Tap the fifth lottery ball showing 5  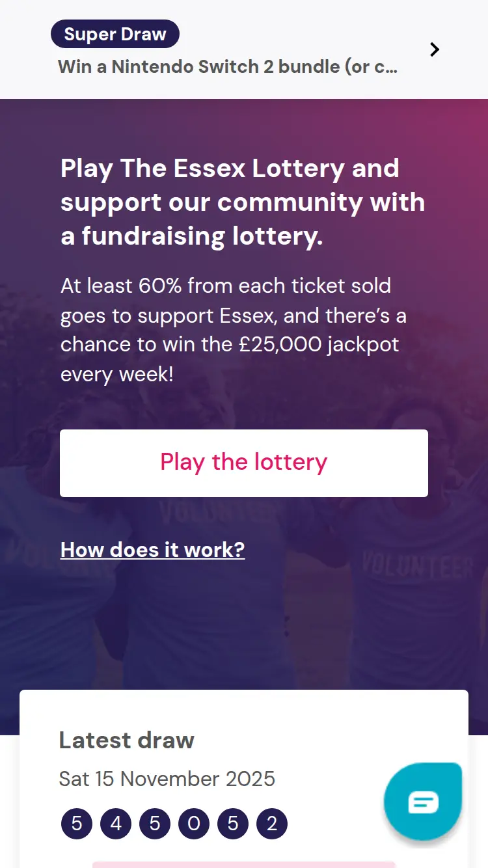pyautogui.click(x=232, y=823)
